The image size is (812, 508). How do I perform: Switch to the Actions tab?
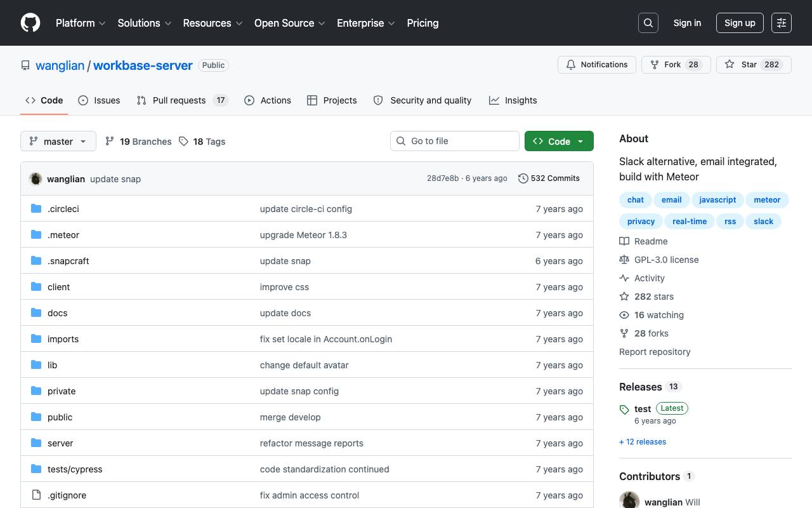pos(268,100)
